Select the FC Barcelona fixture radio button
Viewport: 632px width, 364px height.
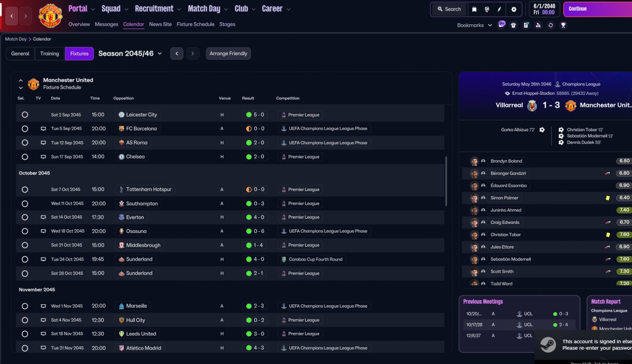click(25, 129)
